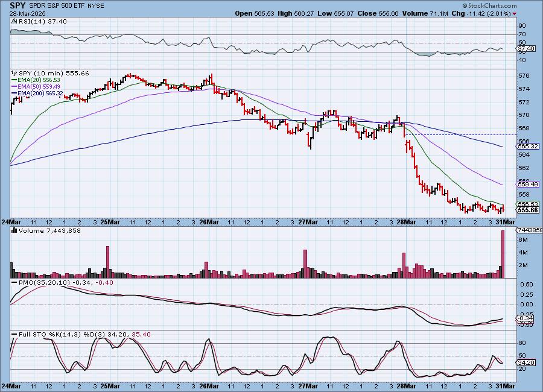Click the small chart icon before RSI(14)
The image size is (543, 392).
pyautogui.click(x=14, y=22)
